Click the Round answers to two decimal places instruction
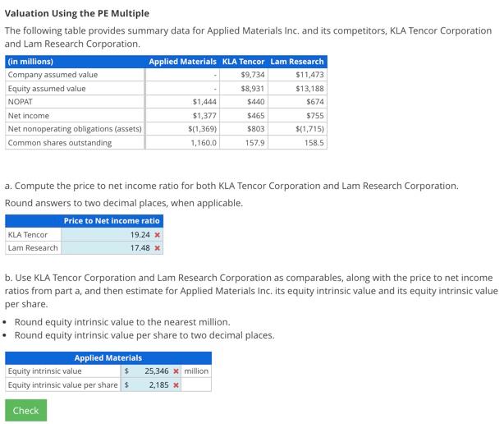Viewport: 504px width, 424px height. [x=124, y=203]
